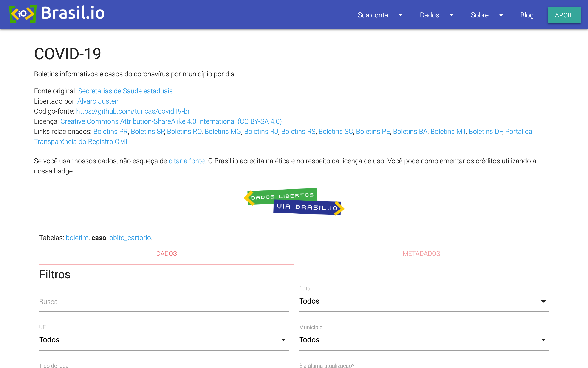
Task: Open the Sua conta menu
Action: tap(373, 15)
